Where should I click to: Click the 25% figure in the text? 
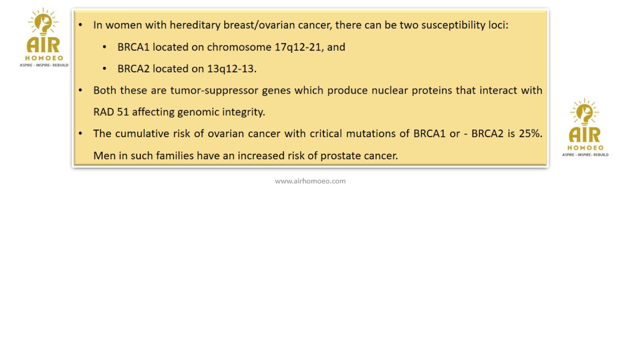point(530,134)
